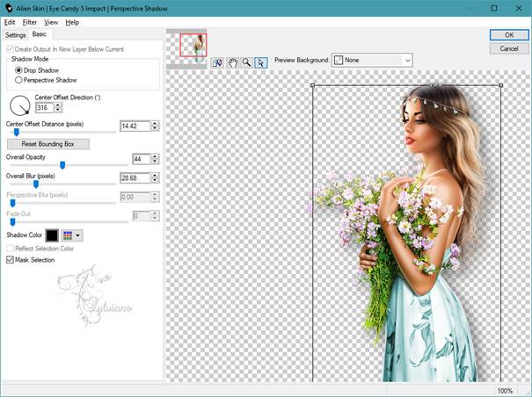This screenshot has height=397, width=532.
Task: Switch to the Settings tab
Action: click(15, 35)
